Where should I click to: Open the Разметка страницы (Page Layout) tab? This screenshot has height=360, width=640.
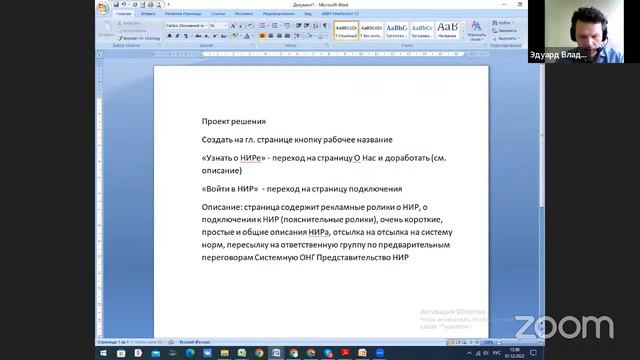pos(183,14)
